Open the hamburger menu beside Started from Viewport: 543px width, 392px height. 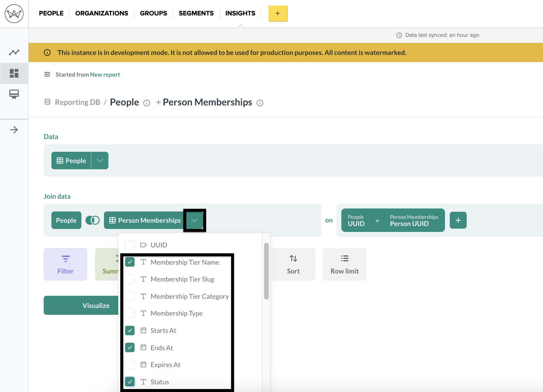point(47,74)
